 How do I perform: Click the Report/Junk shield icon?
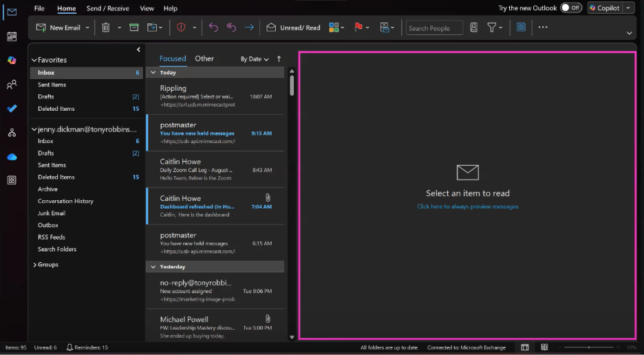tap(181, 28)
